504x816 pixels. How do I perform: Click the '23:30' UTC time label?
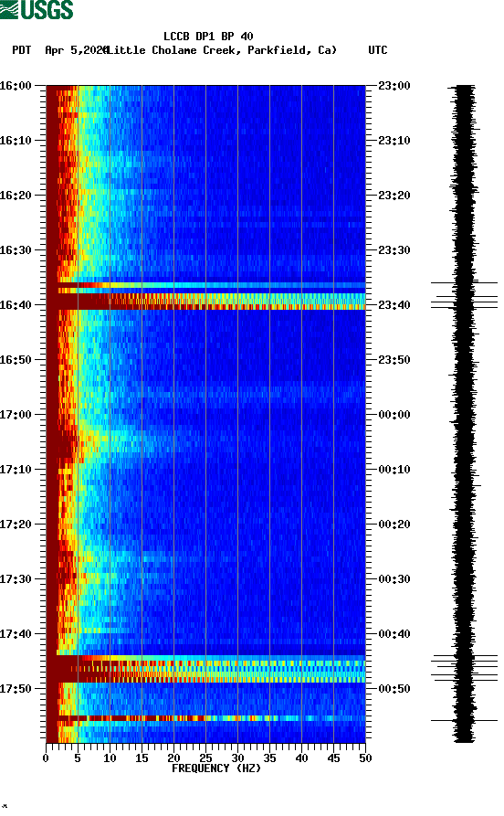click(x=394, y=249)
